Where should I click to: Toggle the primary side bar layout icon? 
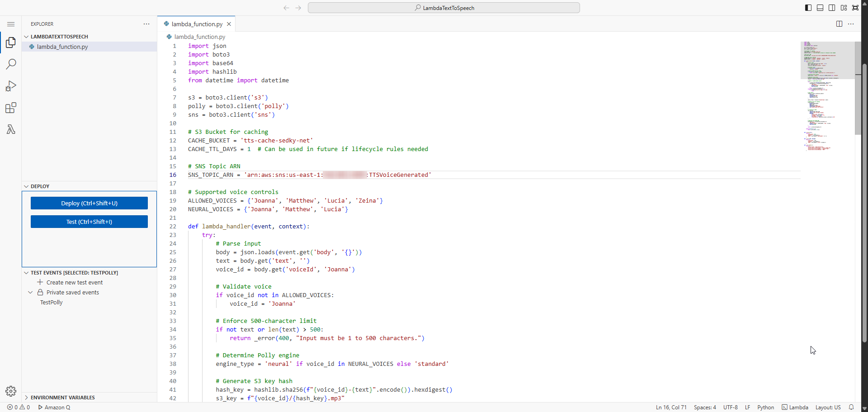(808, 8)
